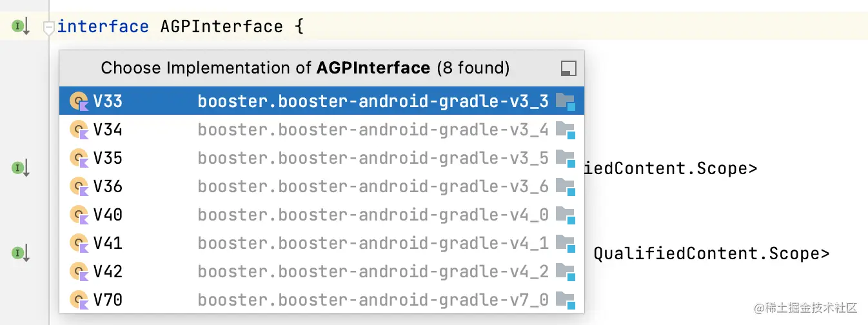The image size is (868, 325).
Task: Select the V36 implementation row
Action: [322, 186]
